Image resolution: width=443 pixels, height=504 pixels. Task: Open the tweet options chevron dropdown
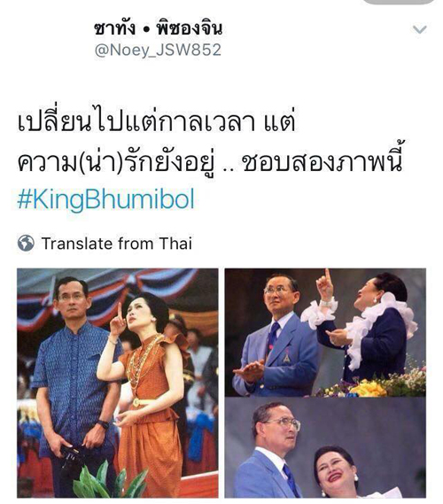(419, 29)
